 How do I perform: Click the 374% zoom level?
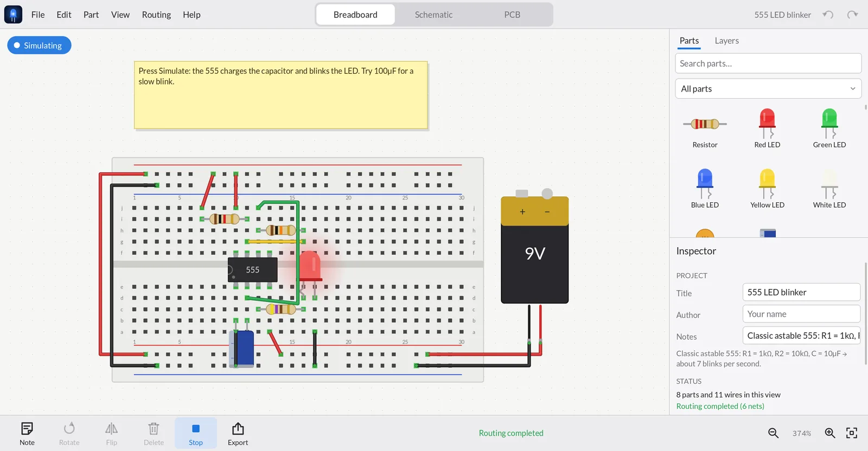(801, 433)
